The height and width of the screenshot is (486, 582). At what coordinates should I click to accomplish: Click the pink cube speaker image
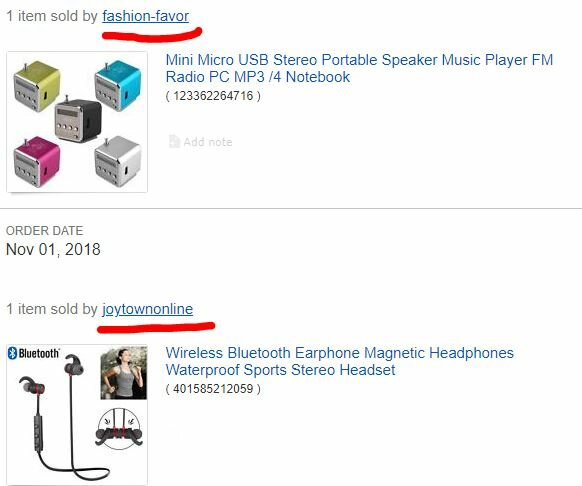coord(36,161)
